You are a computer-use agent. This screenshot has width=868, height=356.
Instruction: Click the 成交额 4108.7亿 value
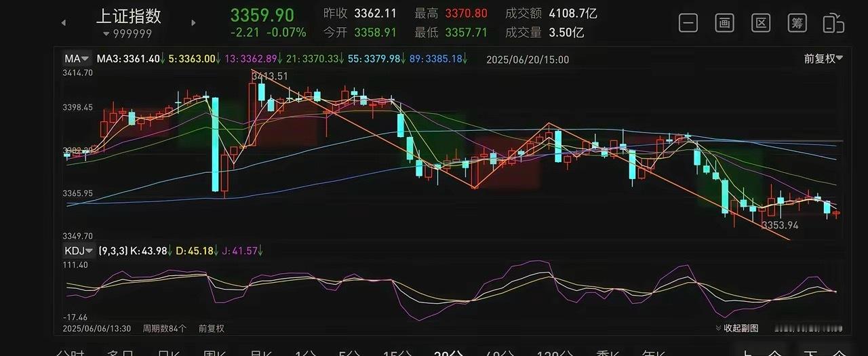tap(551, 14)
